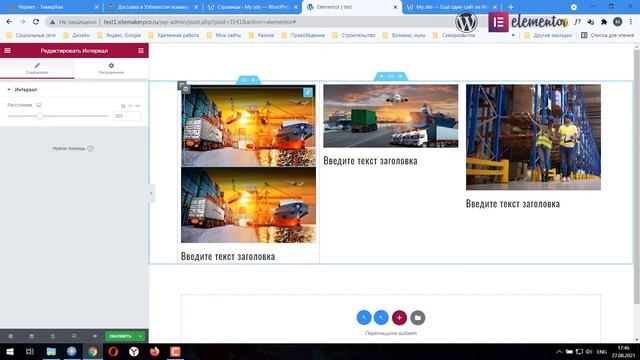Click delete X on section handle
640x360 pixels.
tap(401, 76)
